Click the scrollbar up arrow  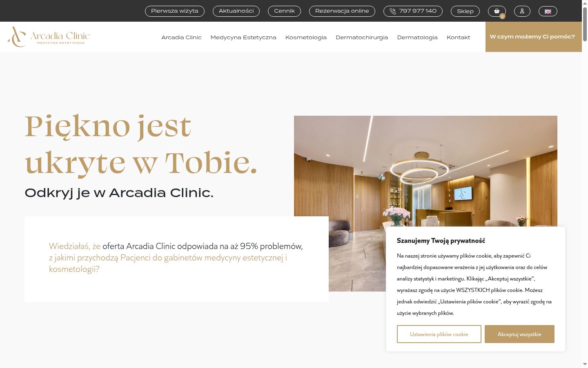tap(585, 3)
